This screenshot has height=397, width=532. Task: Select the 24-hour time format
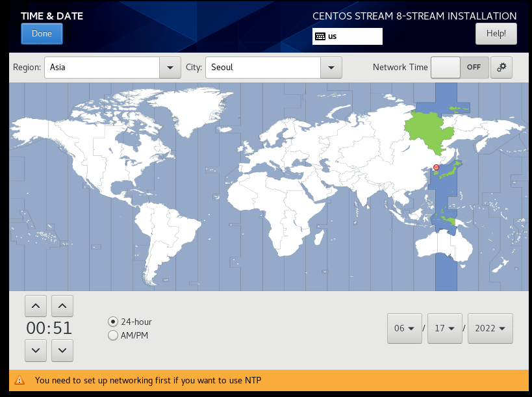[130, 322]
